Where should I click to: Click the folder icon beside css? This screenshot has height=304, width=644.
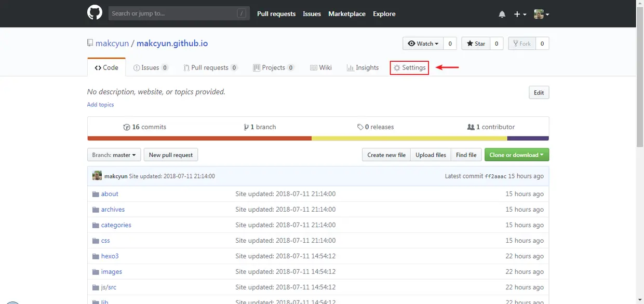click(96, 241)
